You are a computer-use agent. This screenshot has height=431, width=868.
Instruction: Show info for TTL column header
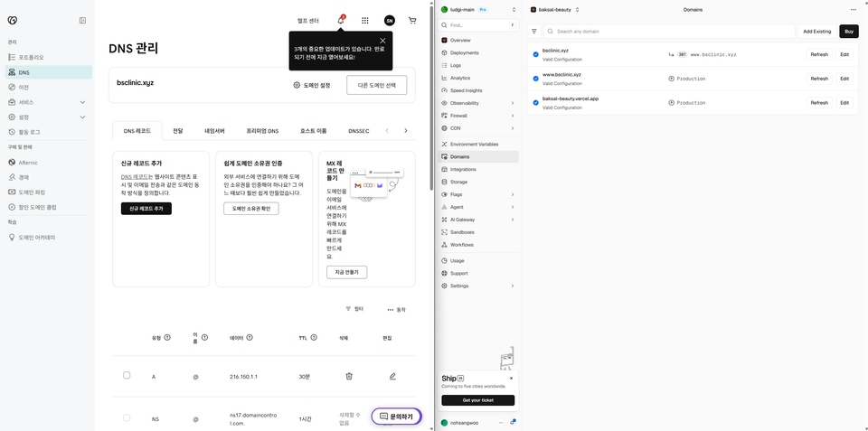tap(314, 337)
